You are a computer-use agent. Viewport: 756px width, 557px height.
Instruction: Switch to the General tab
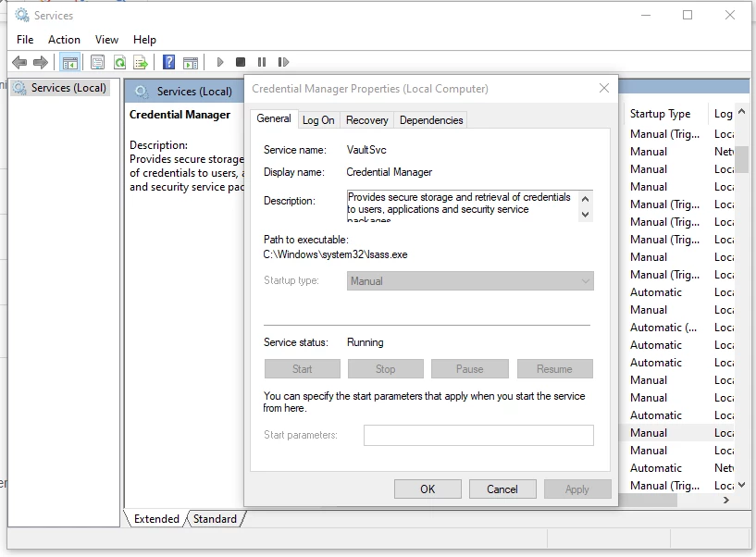pos(273,118)
